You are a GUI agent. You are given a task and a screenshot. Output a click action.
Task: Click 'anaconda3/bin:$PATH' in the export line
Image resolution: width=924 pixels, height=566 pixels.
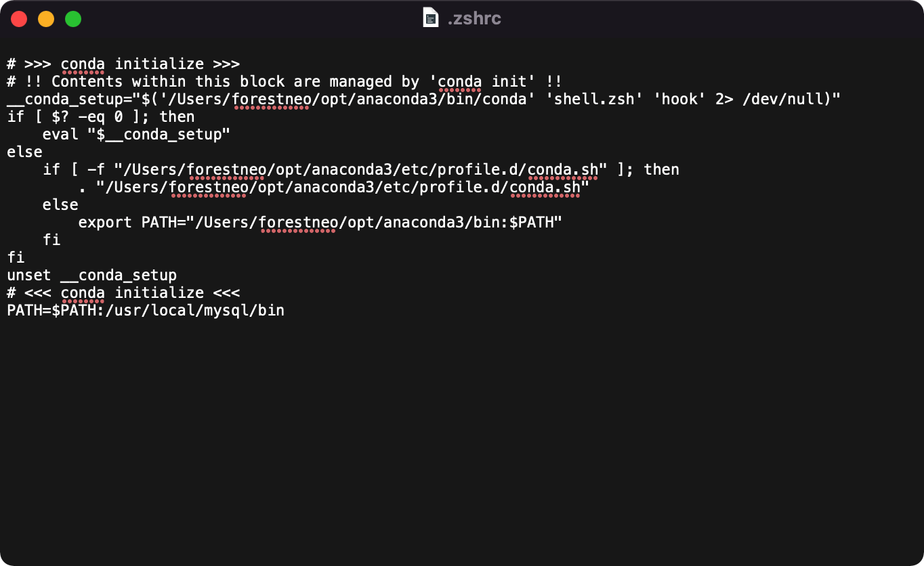[469, 223]
